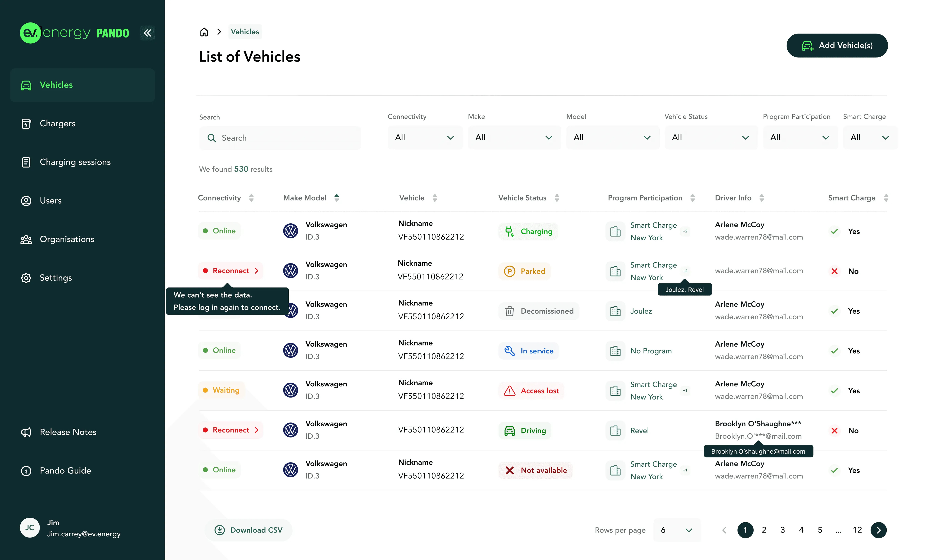Click +1 badge in Access lost row

tap(685, 390)
